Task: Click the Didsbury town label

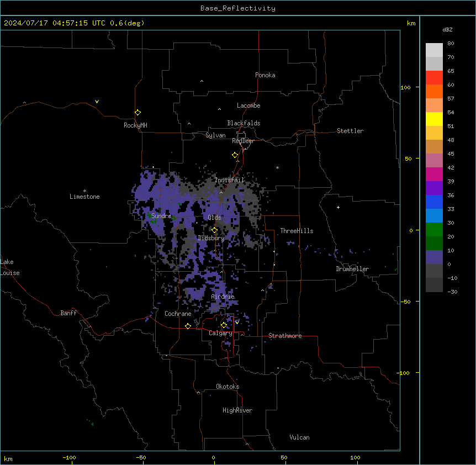Action: [211, 238]
